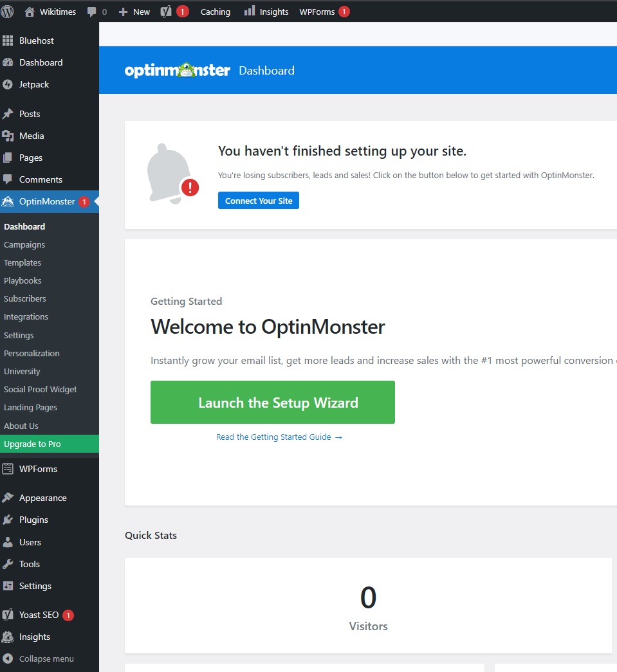Screen dimensions: 617x672
Task: Click the OptinMonster logo in header
Action: tap(177, 70)
